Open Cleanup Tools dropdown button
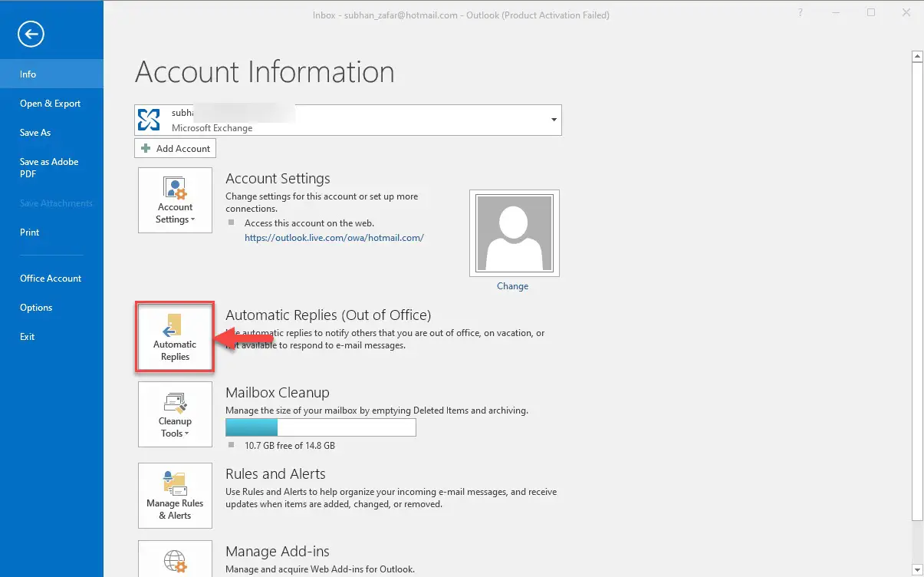 (175, 414)
